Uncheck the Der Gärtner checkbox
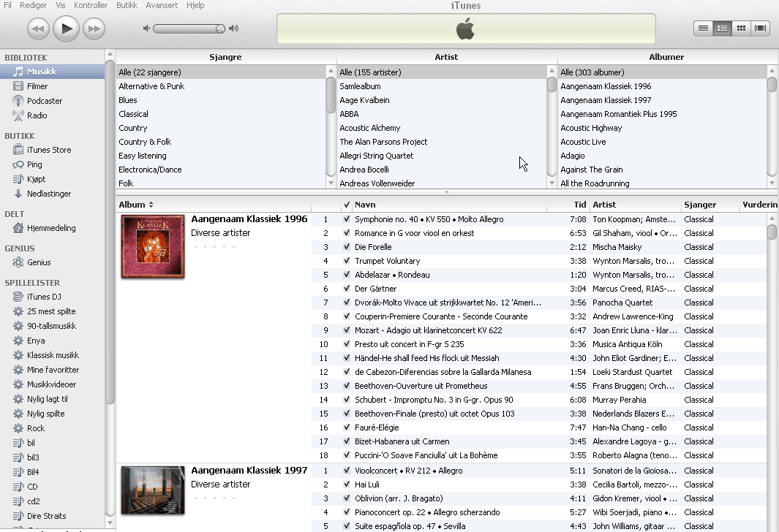 (346, 289)
